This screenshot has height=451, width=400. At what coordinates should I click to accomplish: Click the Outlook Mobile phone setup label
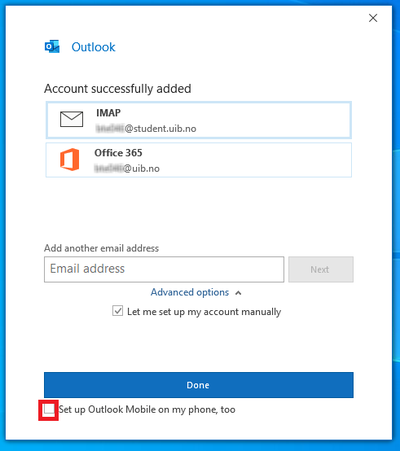click(x=147, y=409)
